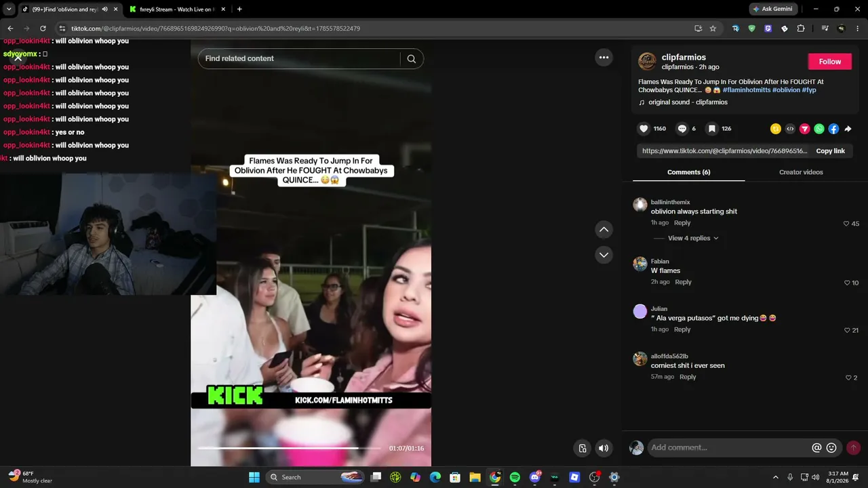The width and height of the screenshot is (868, 488).
Task: Select the Comments (6) tab
Action: coord(688,172)
